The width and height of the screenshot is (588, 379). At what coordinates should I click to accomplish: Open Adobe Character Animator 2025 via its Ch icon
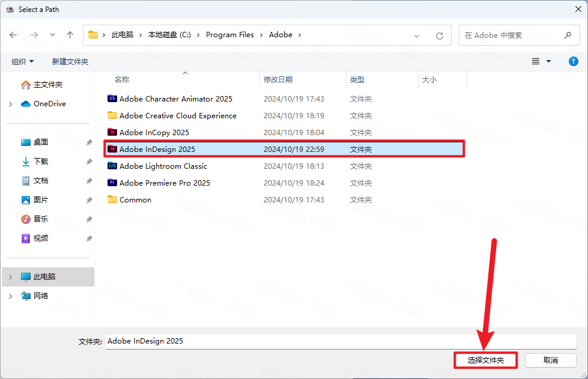point(112,99)
